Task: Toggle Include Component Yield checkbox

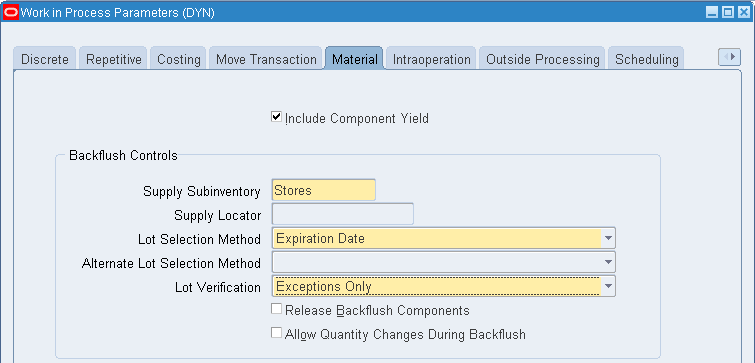Action: coord(276,117)
